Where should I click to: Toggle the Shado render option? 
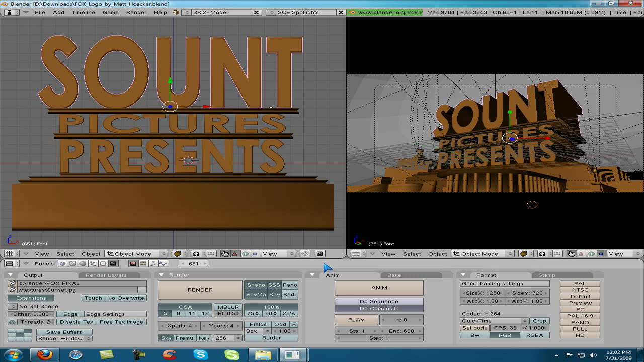(x=256, y=285)
